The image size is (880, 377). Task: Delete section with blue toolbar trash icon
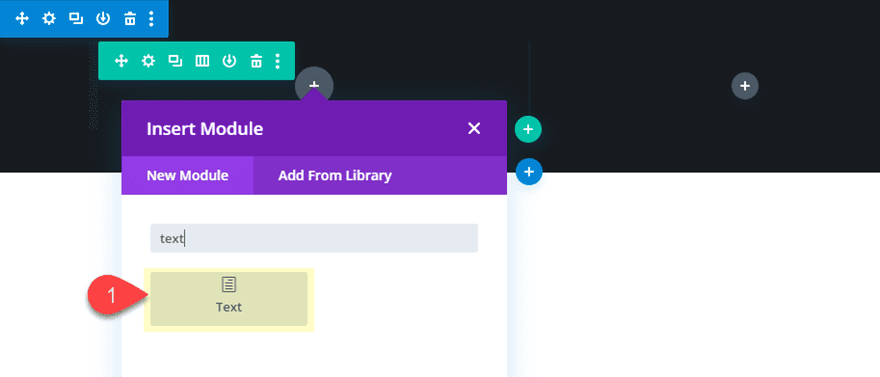click(130, 19)
